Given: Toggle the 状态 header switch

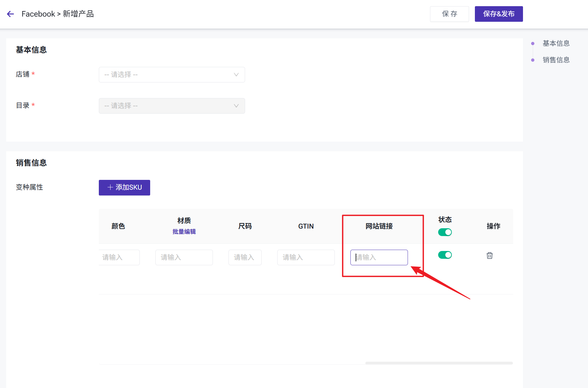Looking at the screenshot, I should click(445, 232).
